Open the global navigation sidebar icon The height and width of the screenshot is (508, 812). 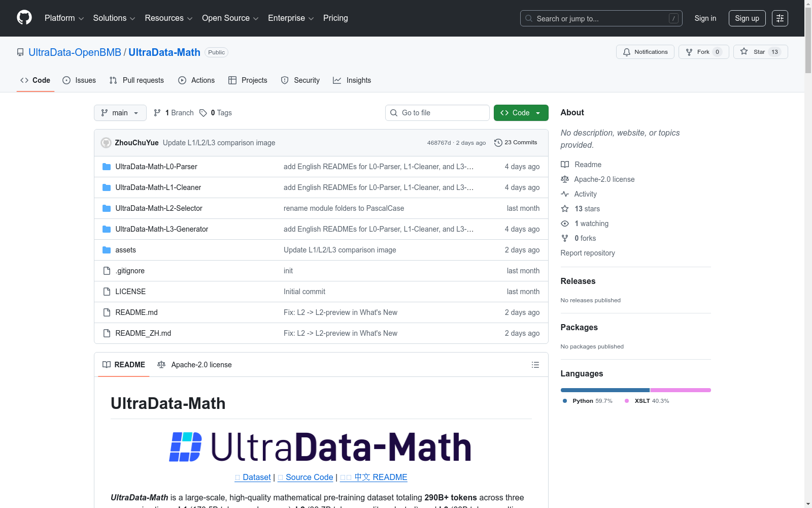pos(780,18)
